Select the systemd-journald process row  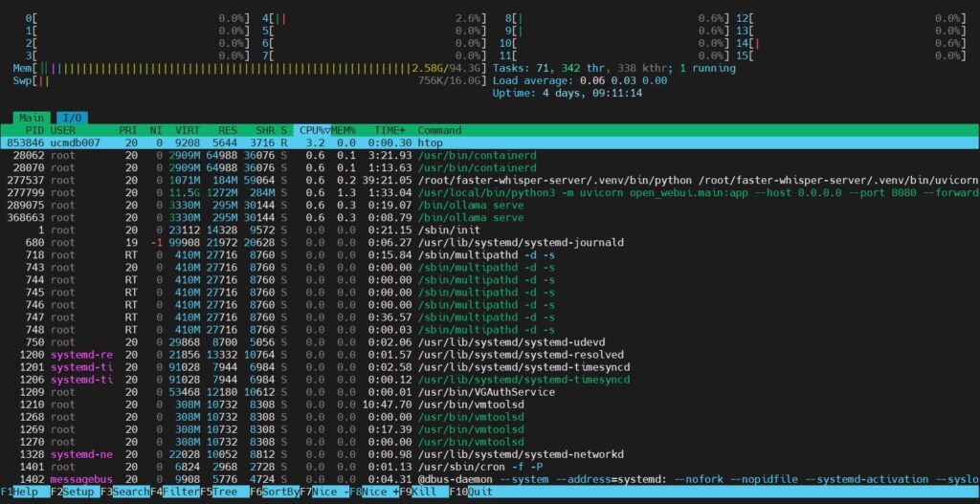point(490,243)
